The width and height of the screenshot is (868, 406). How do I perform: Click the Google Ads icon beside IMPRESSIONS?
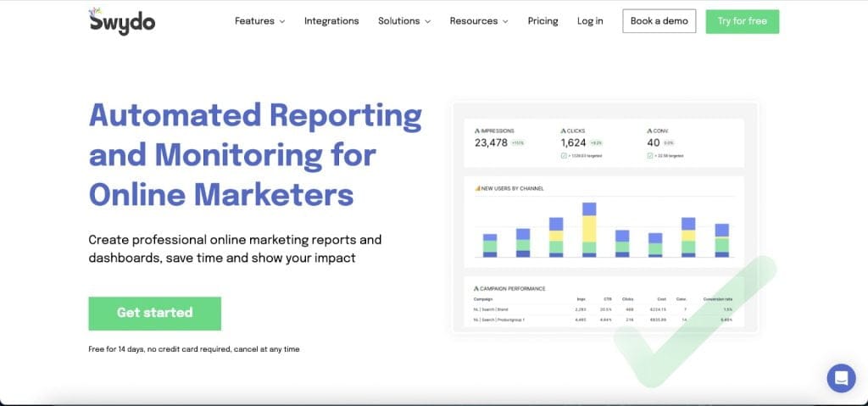click(x=477, y=131)
